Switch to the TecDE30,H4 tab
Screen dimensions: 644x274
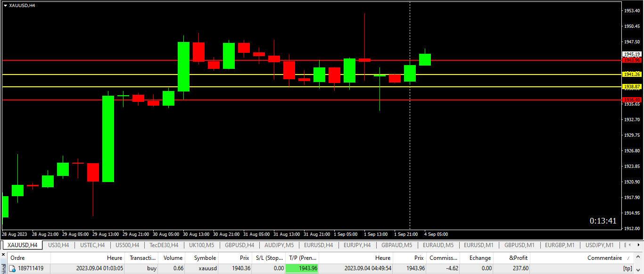164,245
